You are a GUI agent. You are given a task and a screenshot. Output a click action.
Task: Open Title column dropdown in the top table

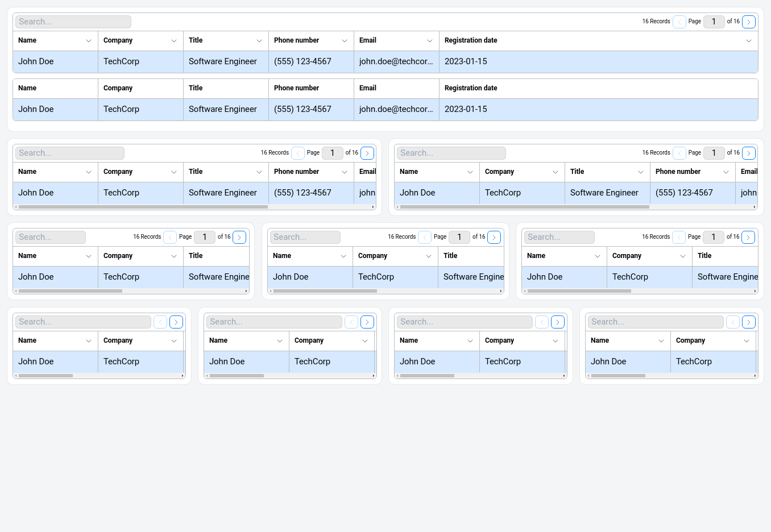point(259,41)
